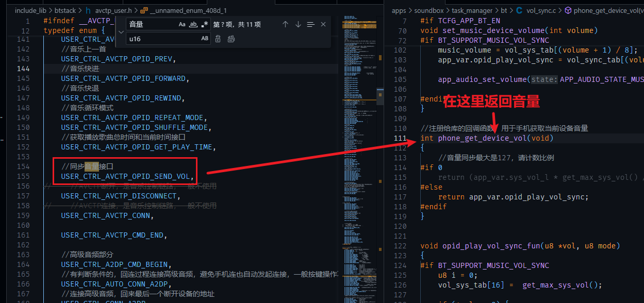Toggle Match Case in the find box
644x303 pixels.
182,24
